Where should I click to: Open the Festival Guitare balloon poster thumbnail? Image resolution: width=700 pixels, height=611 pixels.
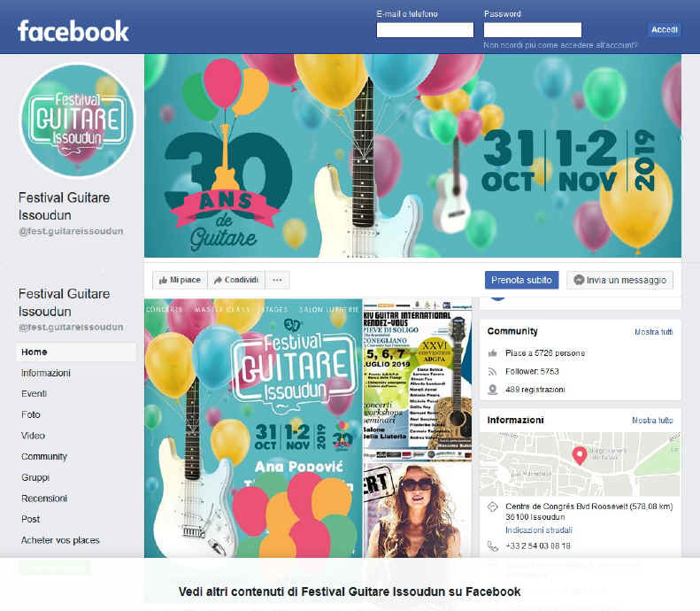[253, 428]
